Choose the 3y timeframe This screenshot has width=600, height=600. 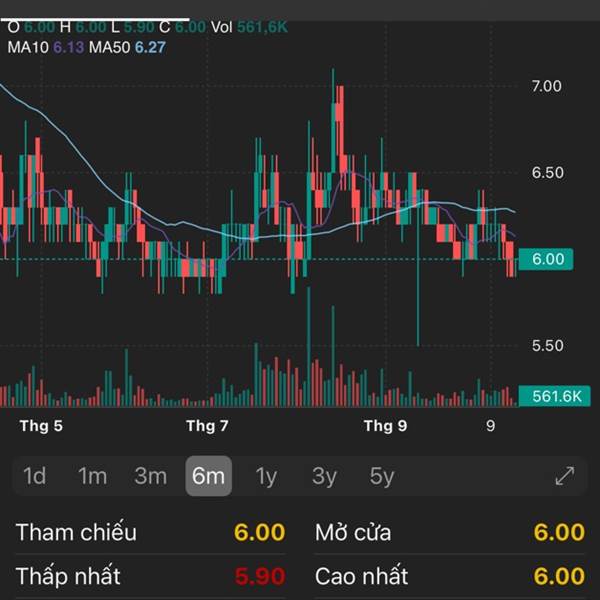click(324, 477)
